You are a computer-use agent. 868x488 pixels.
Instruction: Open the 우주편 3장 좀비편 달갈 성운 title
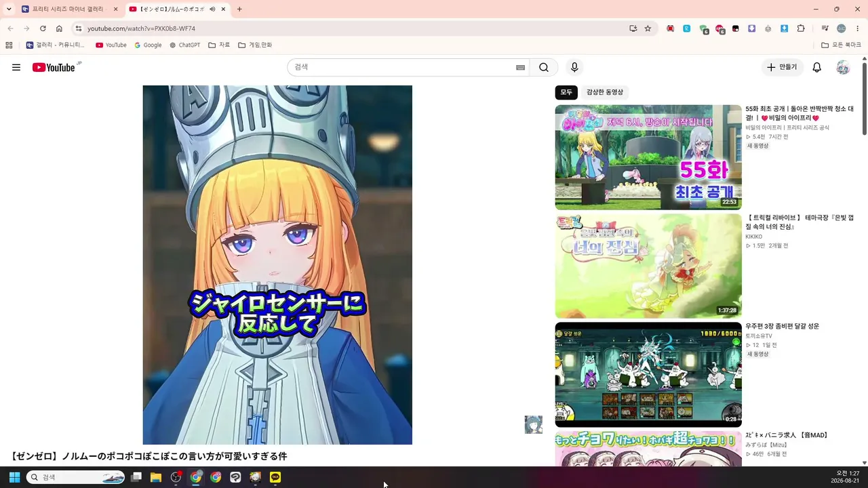tap(782, 326)
